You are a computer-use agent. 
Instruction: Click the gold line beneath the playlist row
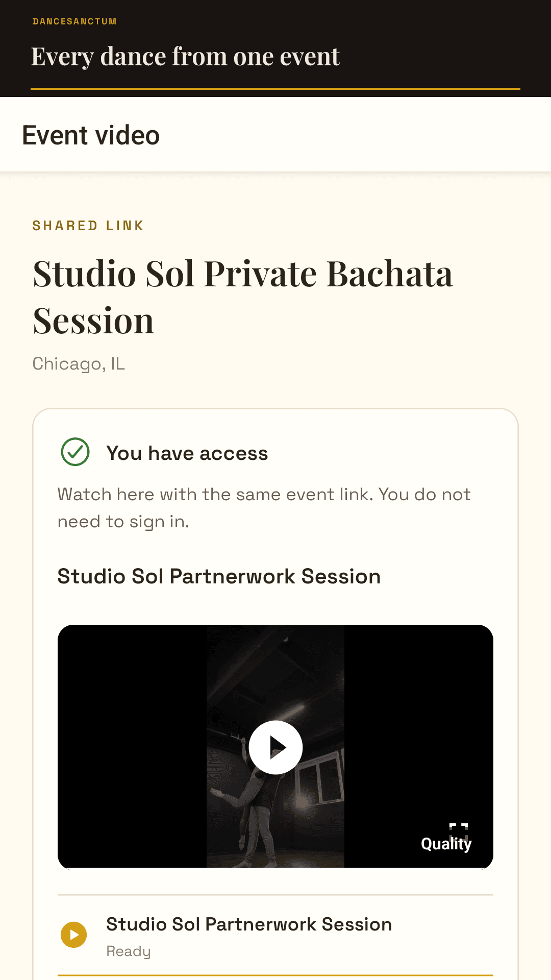coord(275,975)
